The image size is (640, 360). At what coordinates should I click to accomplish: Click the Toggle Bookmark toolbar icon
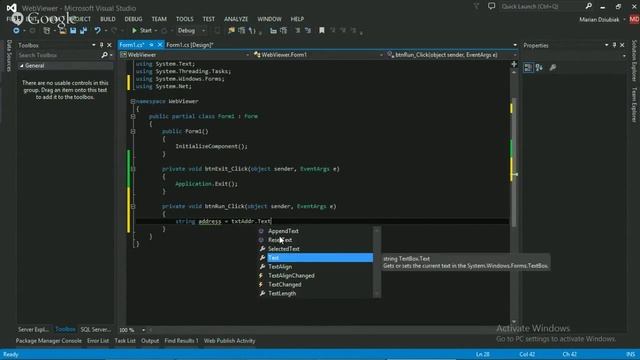coord(322,31)
